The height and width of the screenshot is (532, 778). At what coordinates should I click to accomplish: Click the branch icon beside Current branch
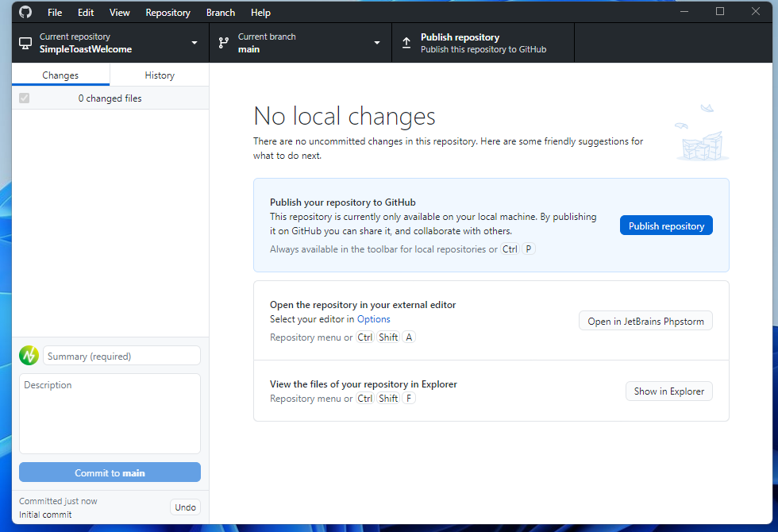click(223, 42)
